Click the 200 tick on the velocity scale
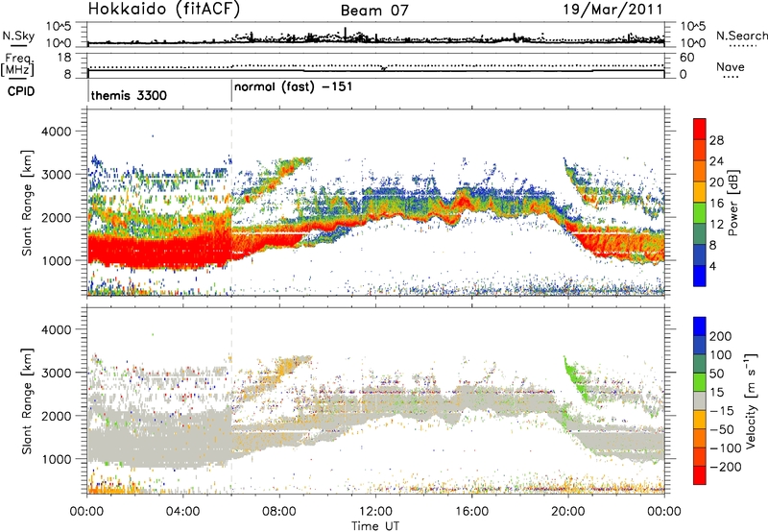Screen dimensions: 768x532 721,336
